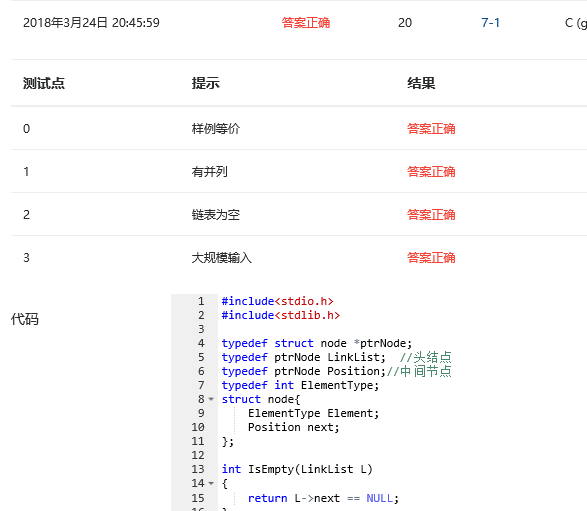Click the submission time 2018年3月24日 20:45:59
This screenshot has height=511, width=587.
tap(91, 23)
